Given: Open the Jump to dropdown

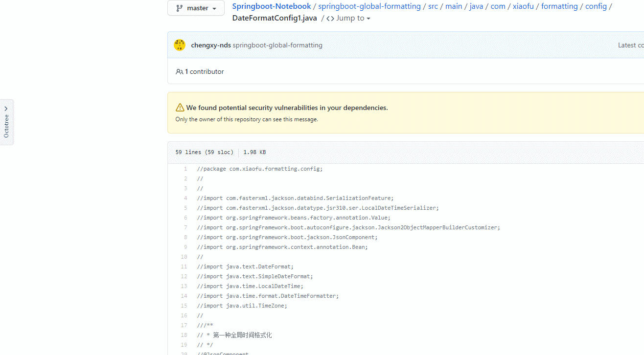Looking at the screenshot, I should coord(353,18).
